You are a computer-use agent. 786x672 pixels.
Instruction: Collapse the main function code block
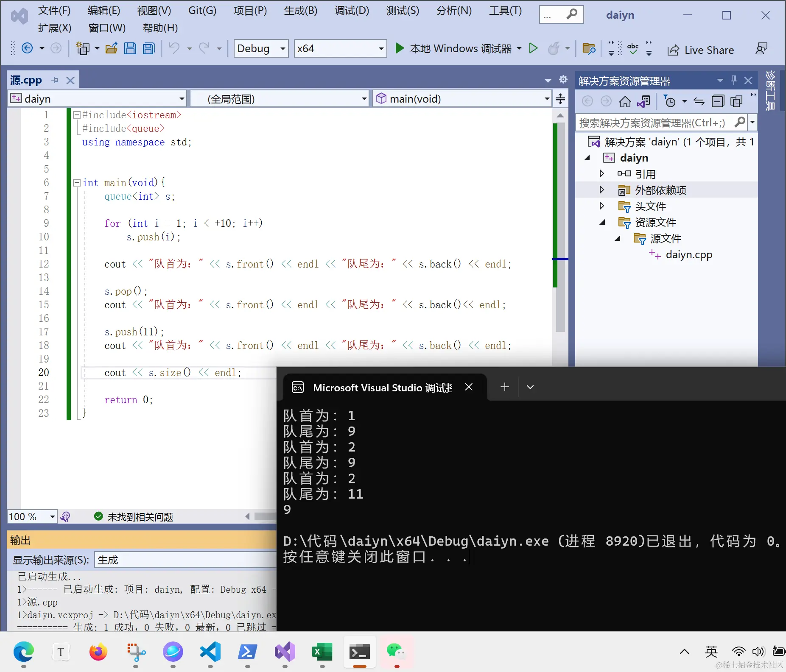point(77,183)
